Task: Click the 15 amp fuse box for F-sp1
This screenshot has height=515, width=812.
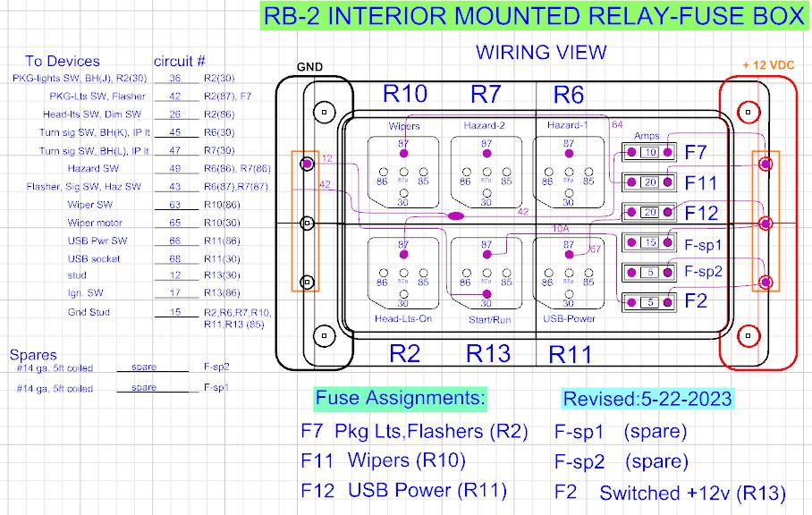Action: [650, 242]
